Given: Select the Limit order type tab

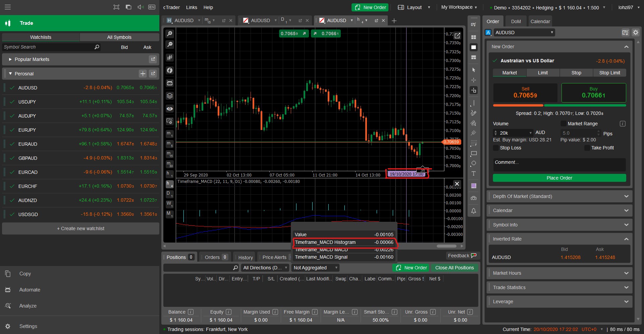Looking at the screenshot, I should [x=543, y=73].
